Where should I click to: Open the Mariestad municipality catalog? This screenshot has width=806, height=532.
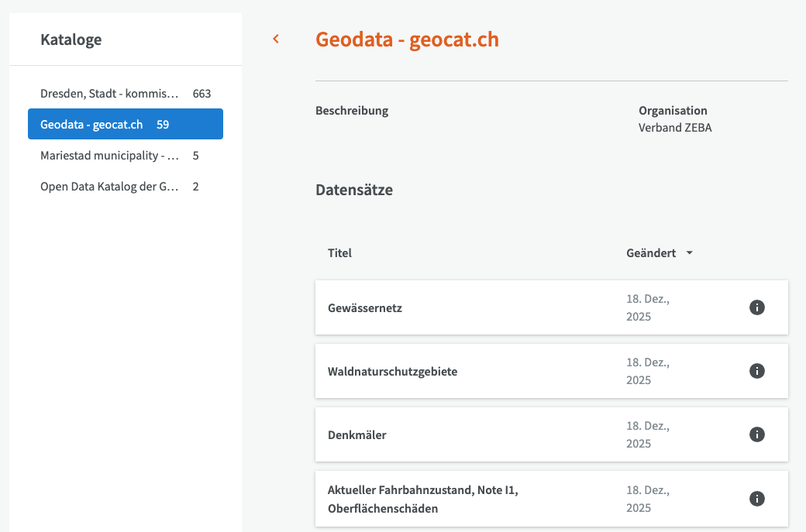(x=109, y=156)
